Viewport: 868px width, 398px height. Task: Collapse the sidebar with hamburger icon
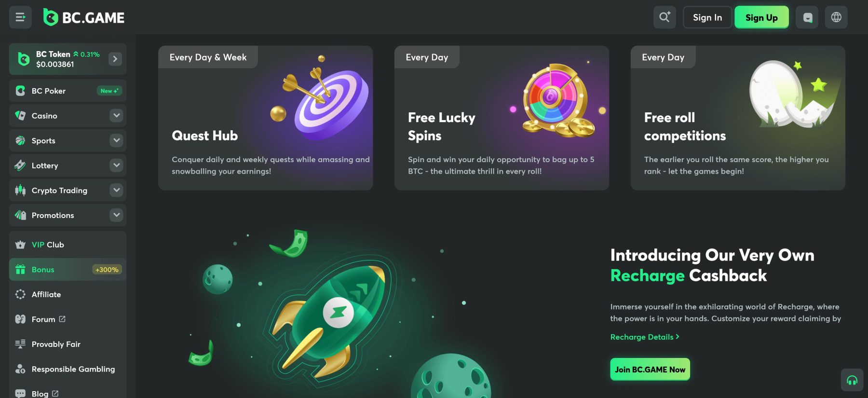tap(20, 17)
